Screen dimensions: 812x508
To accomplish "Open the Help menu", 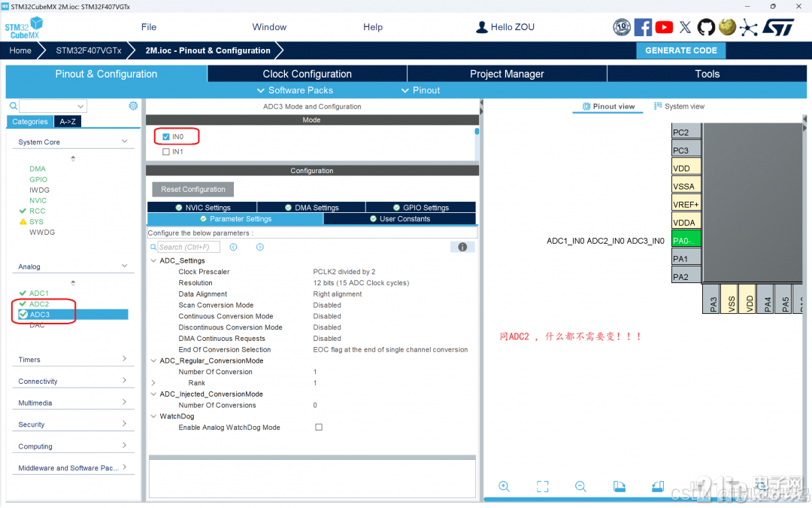I will pos(373,27).
